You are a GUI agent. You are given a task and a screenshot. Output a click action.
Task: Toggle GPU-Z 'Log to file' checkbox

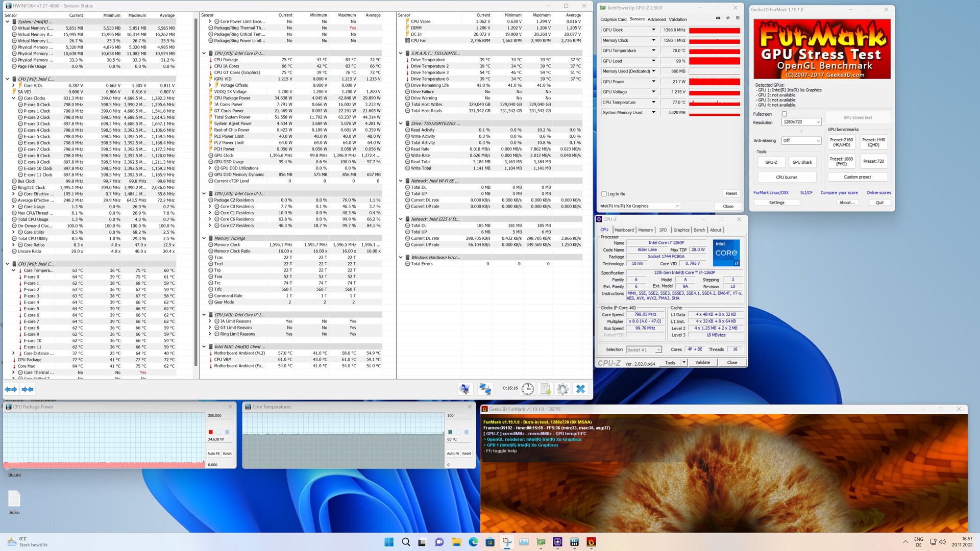coord(604,194)
